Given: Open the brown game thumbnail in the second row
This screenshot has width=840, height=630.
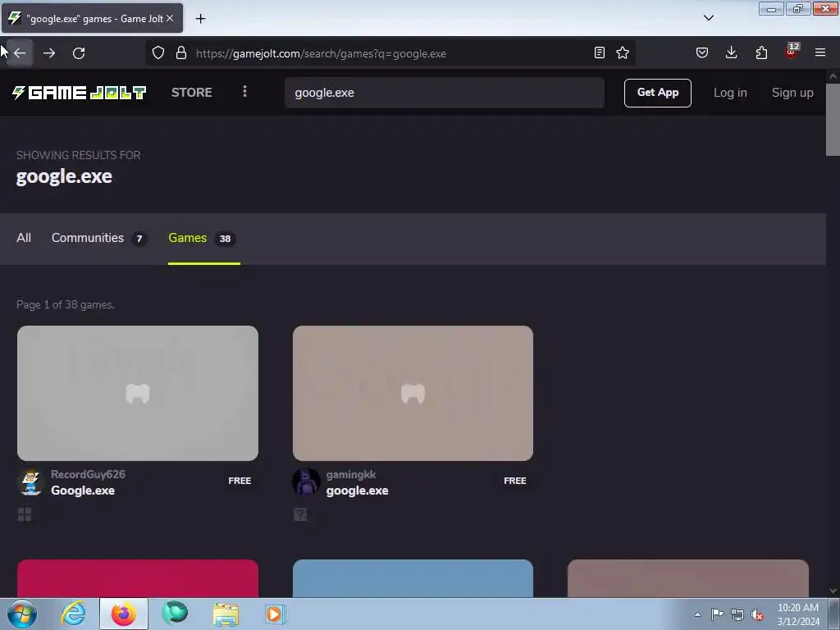Looking at the screenshot, I should (x=688, y=578).
